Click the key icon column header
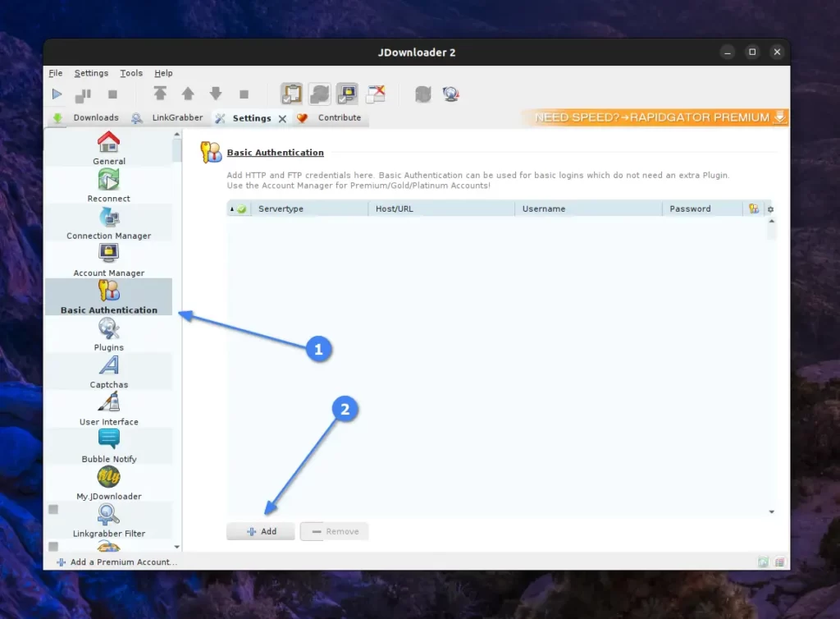Image resolution: width=840 pixels, height=619 pixels. pyautogui.click(x=754, y=209)
